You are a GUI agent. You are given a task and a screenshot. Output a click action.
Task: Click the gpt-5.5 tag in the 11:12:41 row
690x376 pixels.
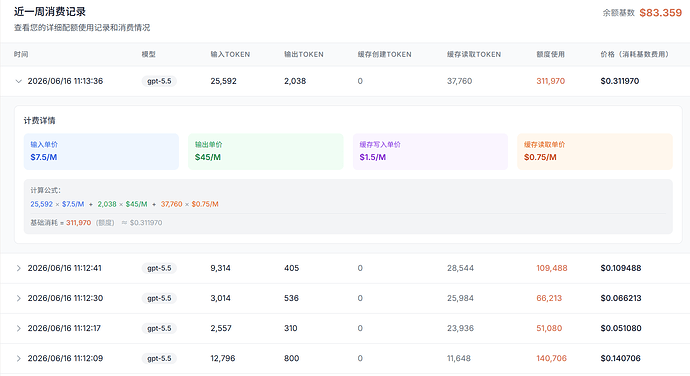159,268
